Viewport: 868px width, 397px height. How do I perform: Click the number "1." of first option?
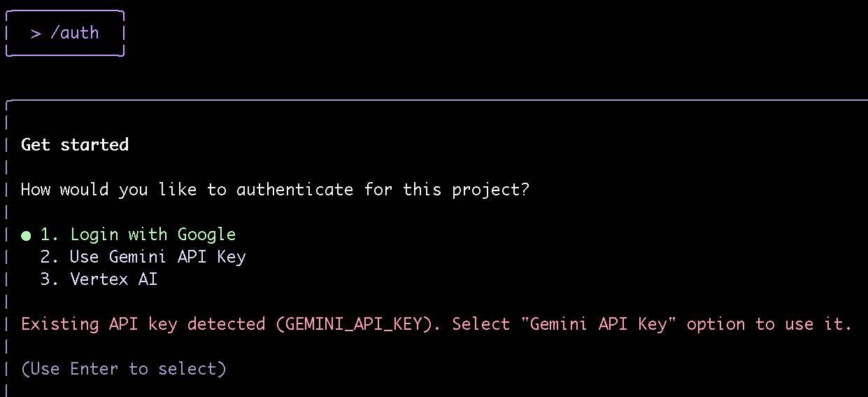[x=50, y=235]
